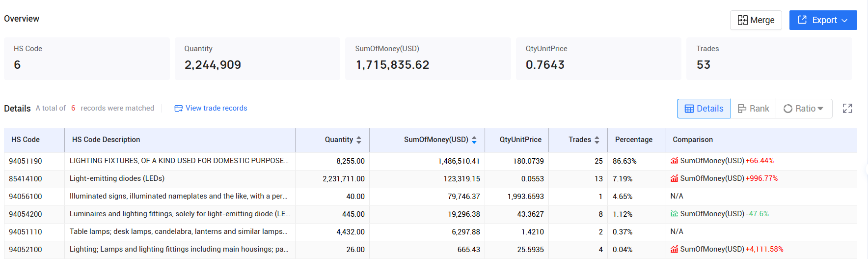Click the Comparison column header
The width and height of the screenshot is (868, 259).
(x=693, y=140)
